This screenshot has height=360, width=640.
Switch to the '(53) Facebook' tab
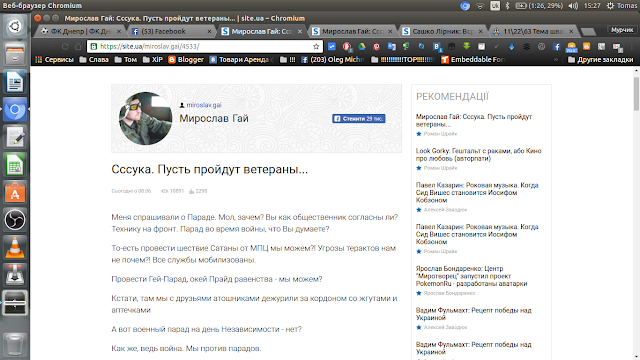coord(171,31)
